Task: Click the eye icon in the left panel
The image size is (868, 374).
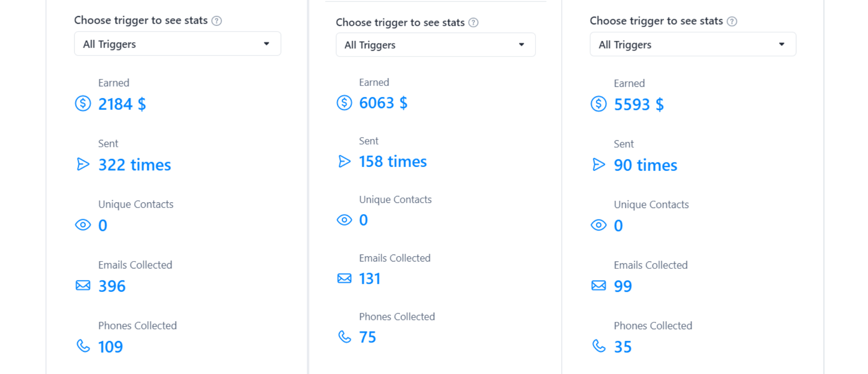Action: pyautogui.click(x=83, y=225)
